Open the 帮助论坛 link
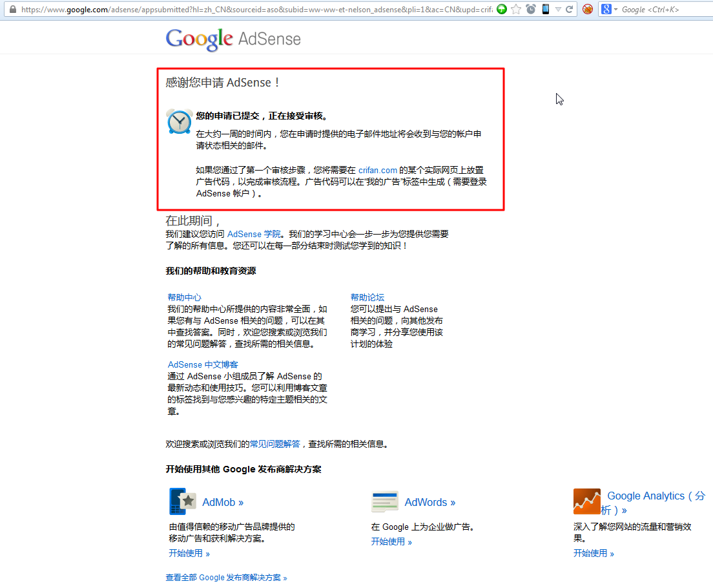713x588 pixels. [367, 297]
